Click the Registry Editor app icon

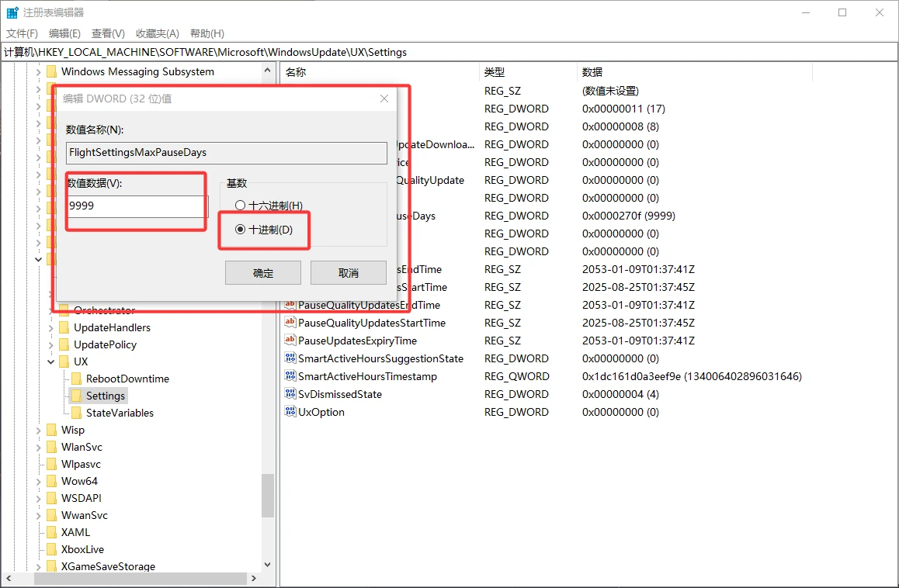pos(12,12)
